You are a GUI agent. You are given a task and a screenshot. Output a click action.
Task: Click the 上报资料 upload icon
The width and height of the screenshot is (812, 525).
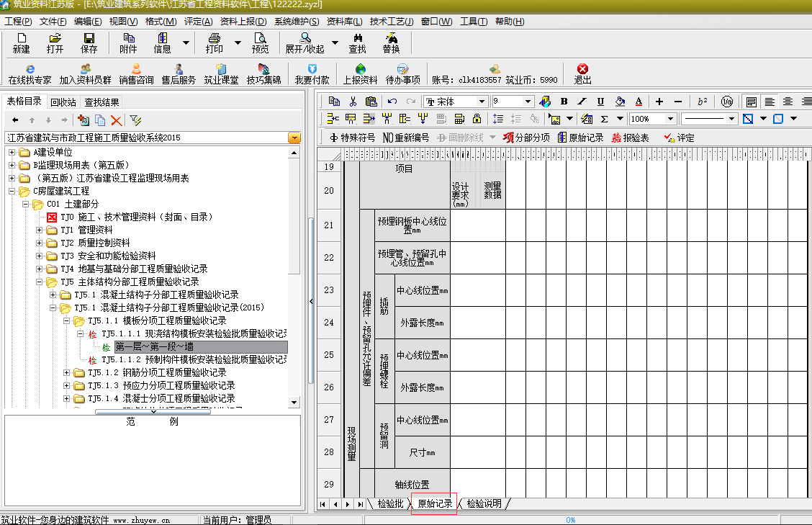click(x=360, y=74)
